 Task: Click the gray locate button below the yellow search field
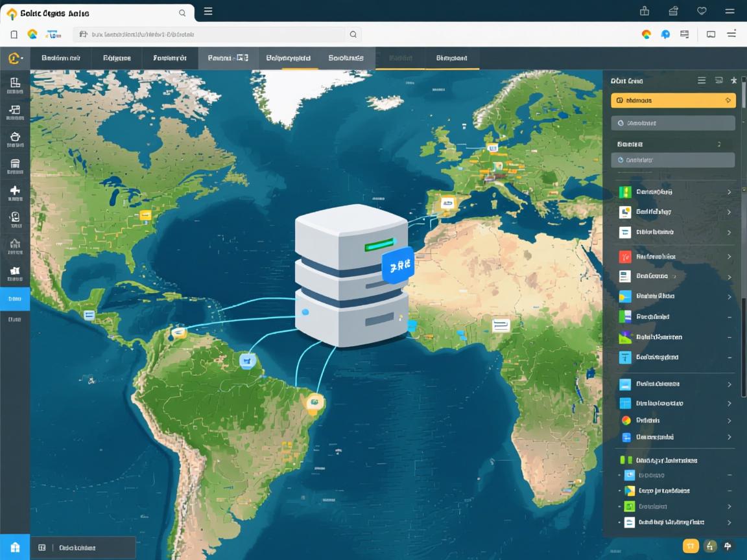(672, 122)
